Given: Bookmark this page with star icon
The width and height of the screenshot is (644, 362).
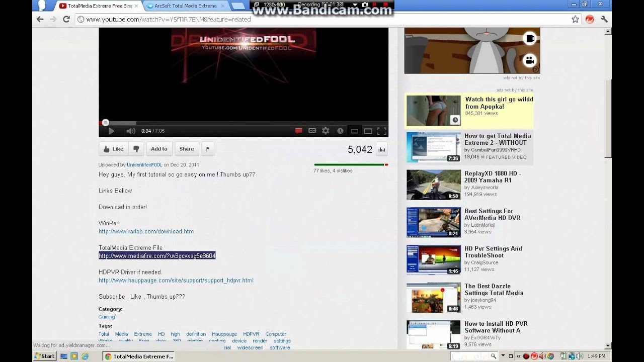Looking at the screenshot, I should coord(575,19).
